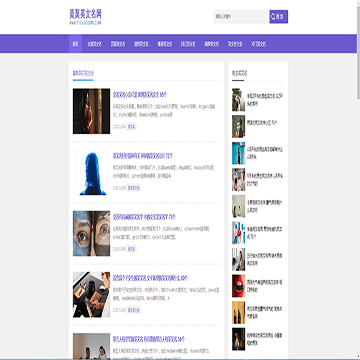Screen dimensions: 360x360
Task: Click the category tag under the blue silhouette article
Action: click(134, 188)
